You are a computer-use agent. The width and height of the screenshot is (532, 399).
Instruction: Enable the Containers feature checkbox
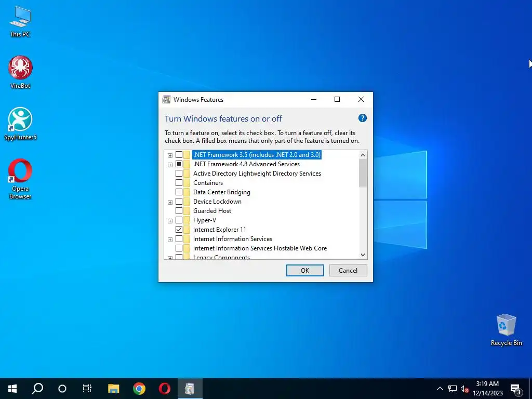[x=179, y=182]
